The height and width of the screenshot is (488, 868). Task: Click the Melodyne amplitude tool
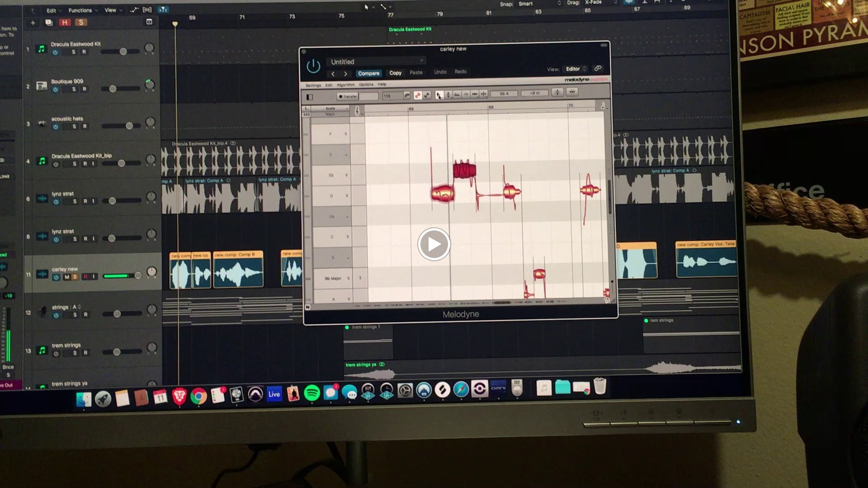[466, 94]
